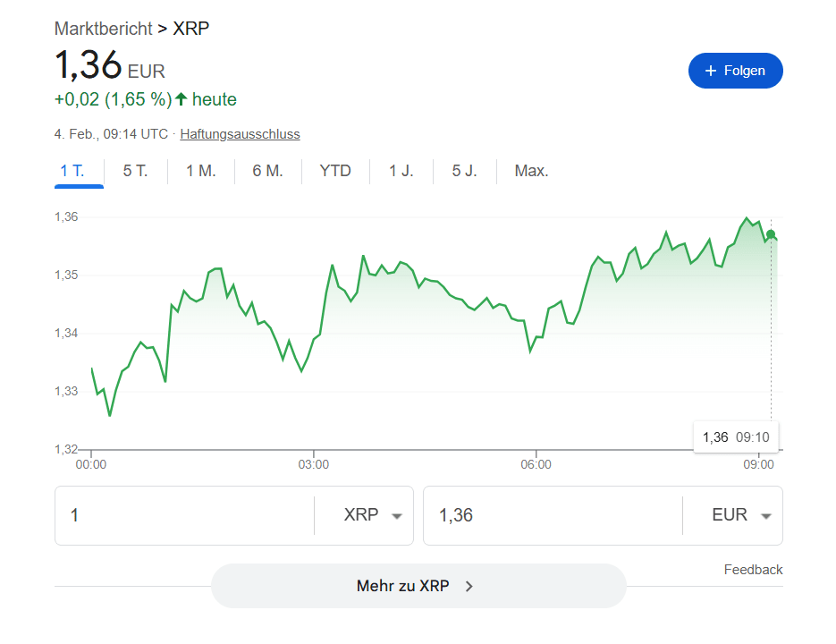
Task: Click chevron arrow beside Mehr zu XRP
Action: coord(469,587)
